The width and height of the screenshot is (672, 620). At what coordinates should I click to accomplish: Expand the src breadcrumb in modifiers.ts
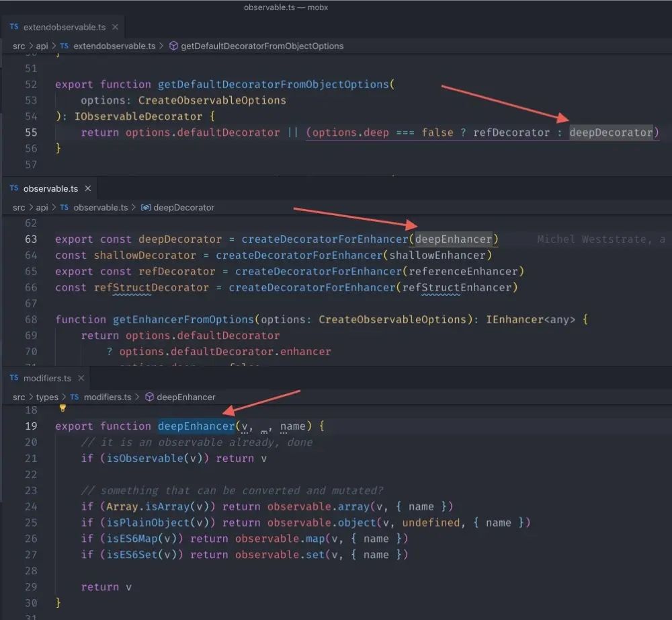[19, 397]
